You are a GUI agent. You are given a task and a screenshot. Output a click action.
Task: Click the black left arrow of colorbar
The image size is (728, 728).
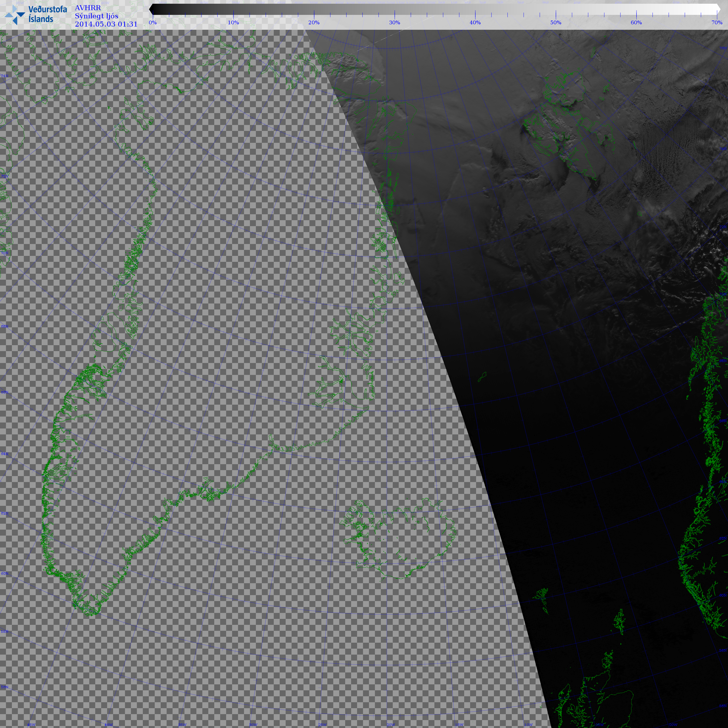pos(151,9)
